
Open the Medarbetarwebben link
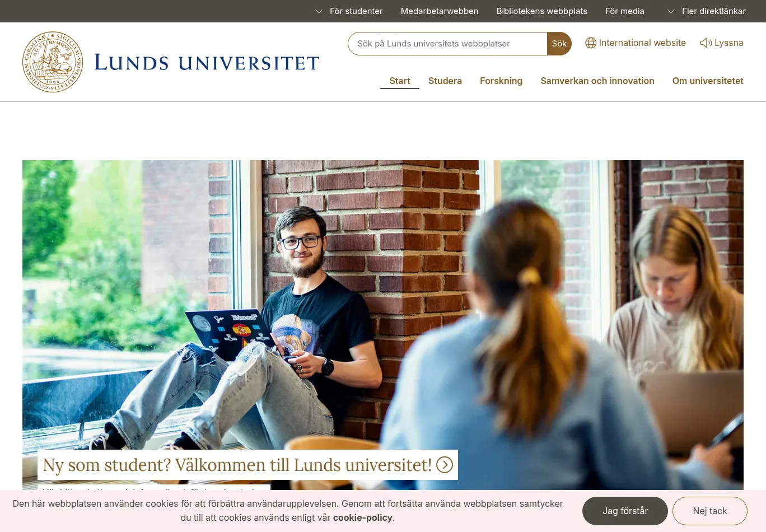(x=440, y=11)
